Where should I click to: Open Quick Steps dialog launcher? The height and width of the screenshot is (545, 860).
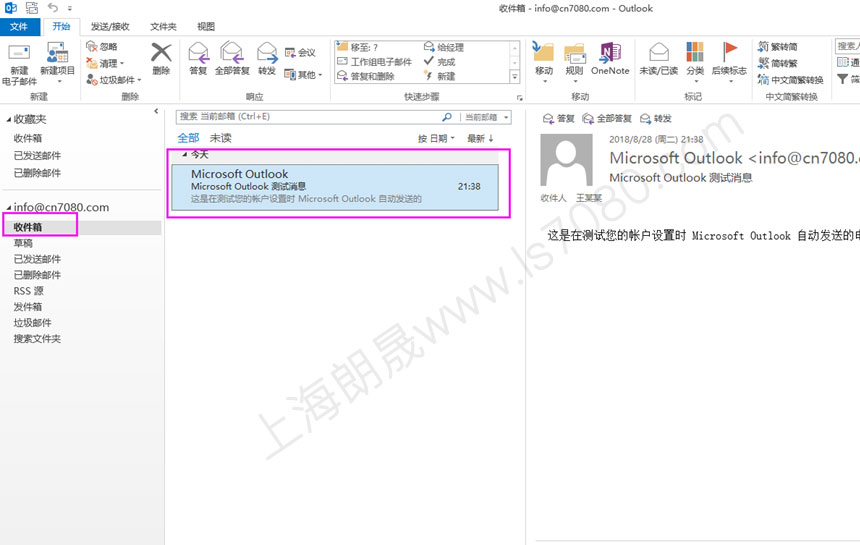(519, 98)
